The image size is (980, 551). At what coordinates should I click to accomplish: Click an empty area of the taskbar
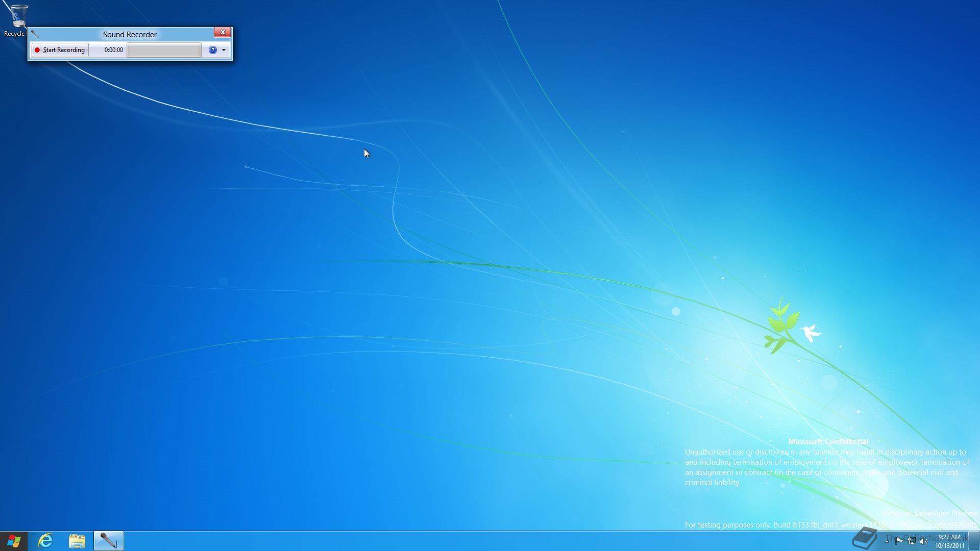coord(459,541)
